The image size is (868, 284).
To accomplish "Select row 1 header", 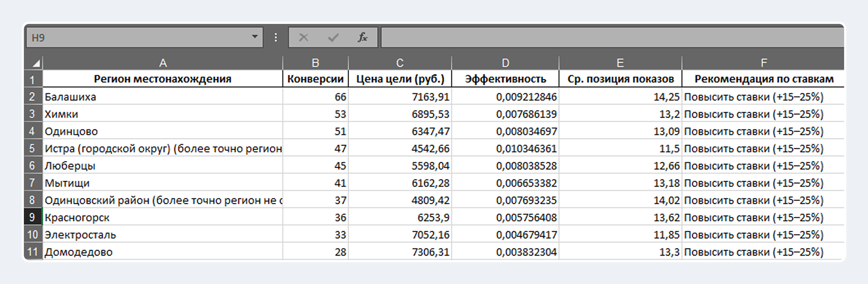I will pos(33,79).
